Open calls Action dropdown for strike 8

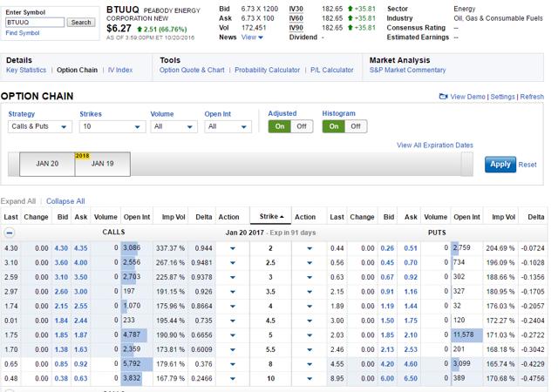point(233,364)
